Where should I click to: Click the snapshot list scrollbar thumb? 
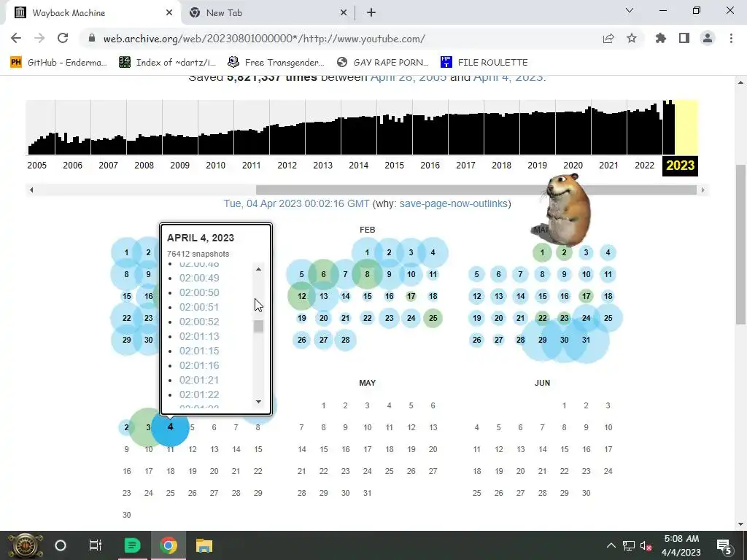258,326
